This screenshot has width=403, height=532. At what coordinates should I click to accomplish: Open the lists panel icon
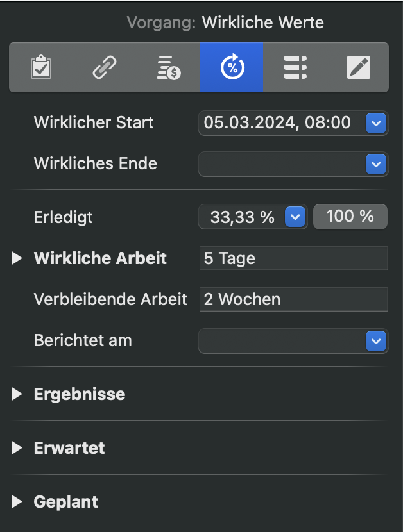pos(295,67)
